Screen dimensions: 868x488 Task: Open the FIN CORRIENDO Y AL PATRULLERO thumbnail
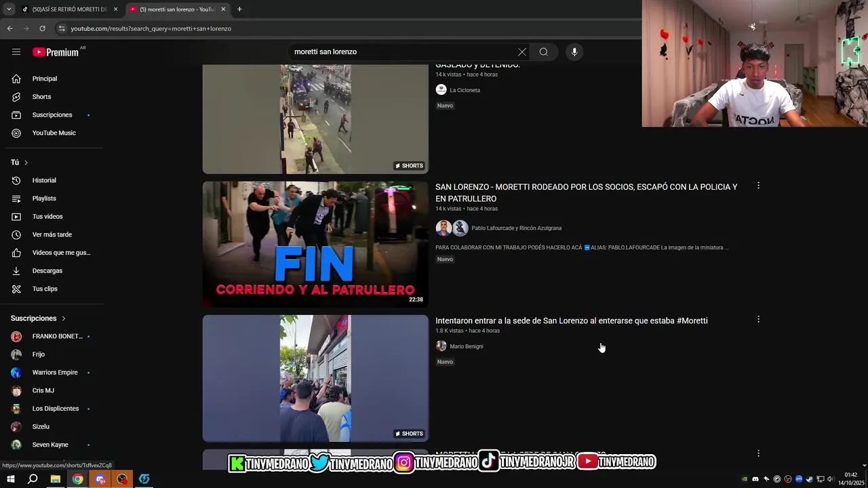click(315, 244)
